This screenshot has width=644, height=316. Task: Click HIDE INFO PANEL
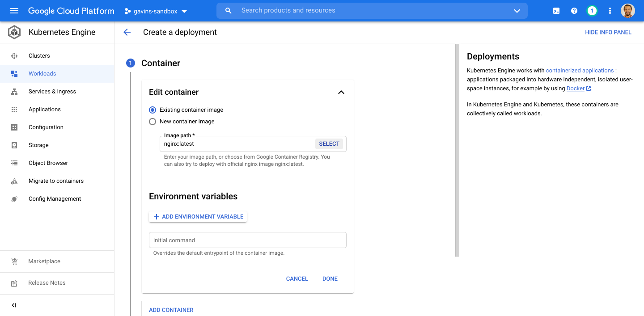click(608, 32)
